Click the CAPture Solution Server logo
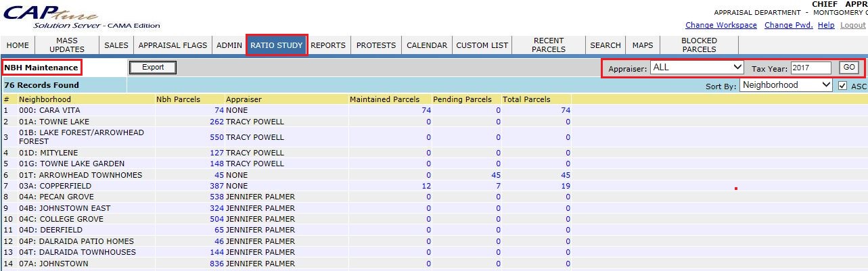This screenshot has width=868, height=271. tap(81, 16)
